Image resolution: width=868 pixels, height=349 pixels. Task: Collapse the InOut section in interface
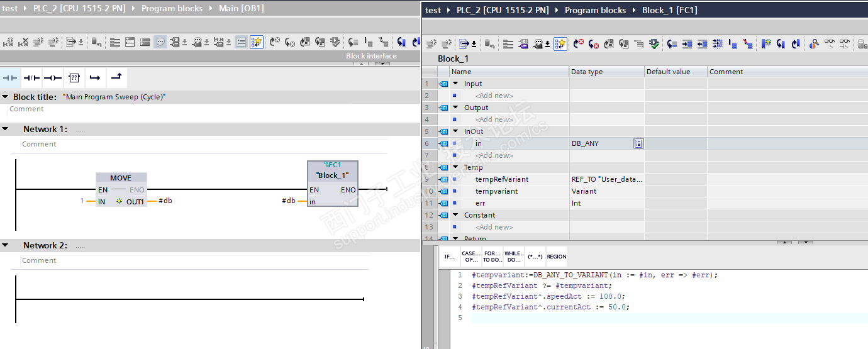[x=456, y=131]
